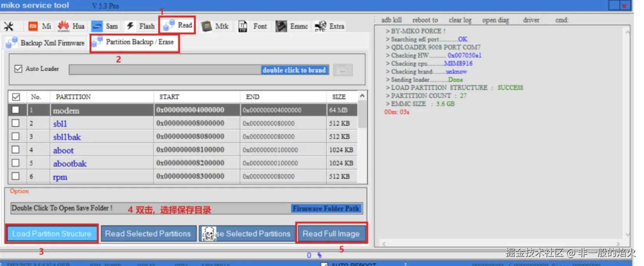Click clear log in the log toolbar
644x266 pixels.
(460, 20)
